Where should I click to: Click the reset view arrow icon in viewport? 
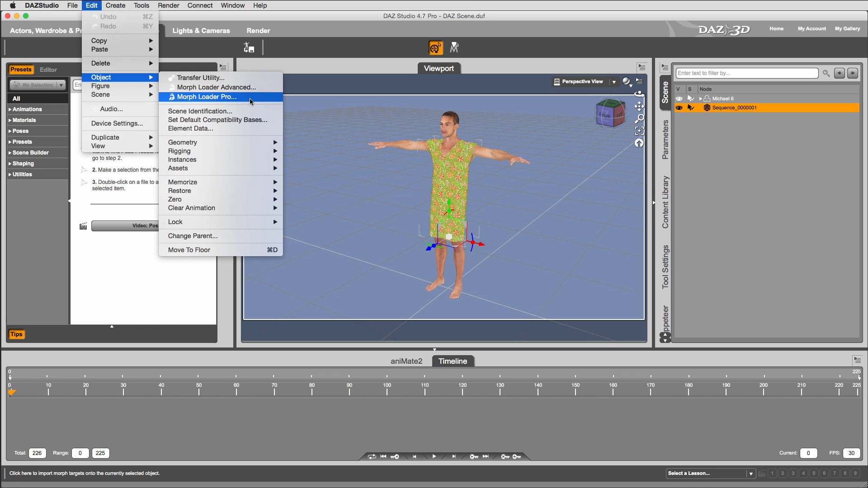(639, 143)
